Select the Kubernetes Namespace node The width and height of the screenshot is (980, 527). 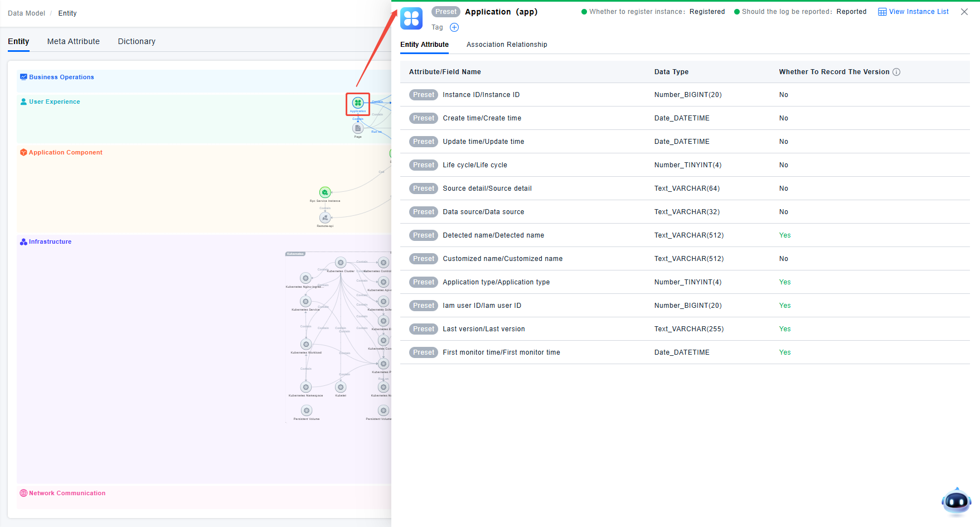pyautogui.click(x=306, y=387)
